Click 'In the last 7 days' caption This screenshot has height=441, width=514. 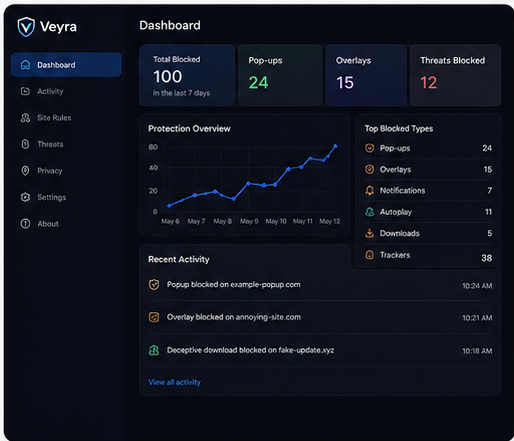(x=181, y=93)
